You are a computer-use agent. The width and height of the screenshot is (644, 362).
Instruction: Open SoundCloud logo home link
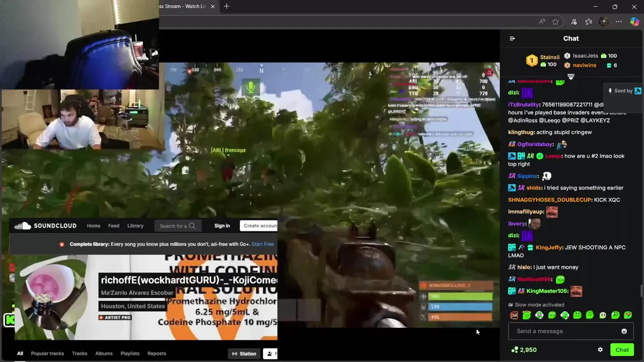click(x=45, y=226)
